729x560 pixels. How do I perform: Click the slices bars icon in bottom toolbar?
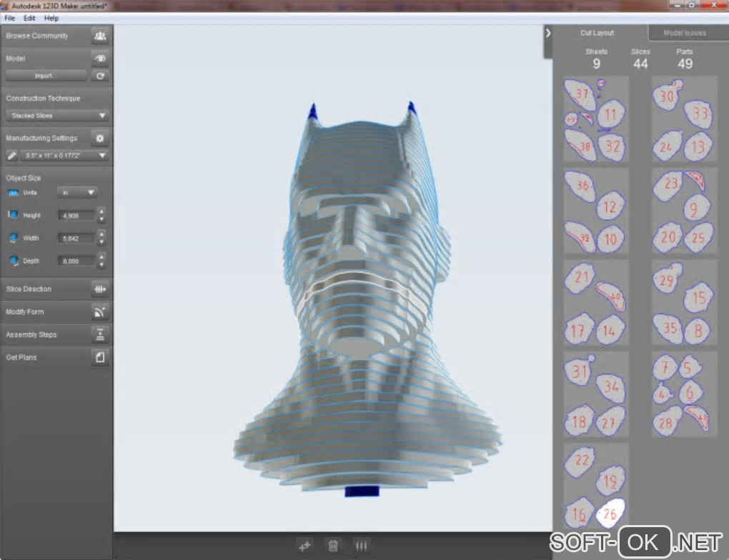[361, 546]
